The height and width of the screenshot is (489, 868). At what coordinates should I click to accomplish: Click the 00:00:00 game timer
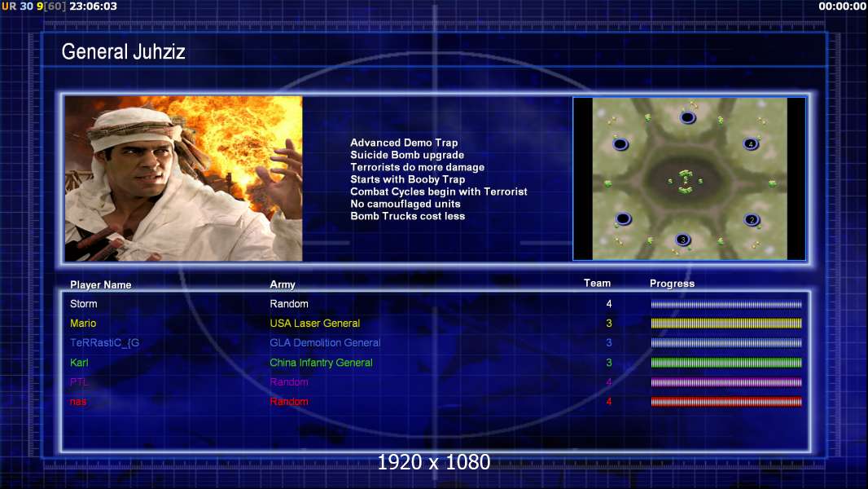pyautogui.click(x=843, y=6)
